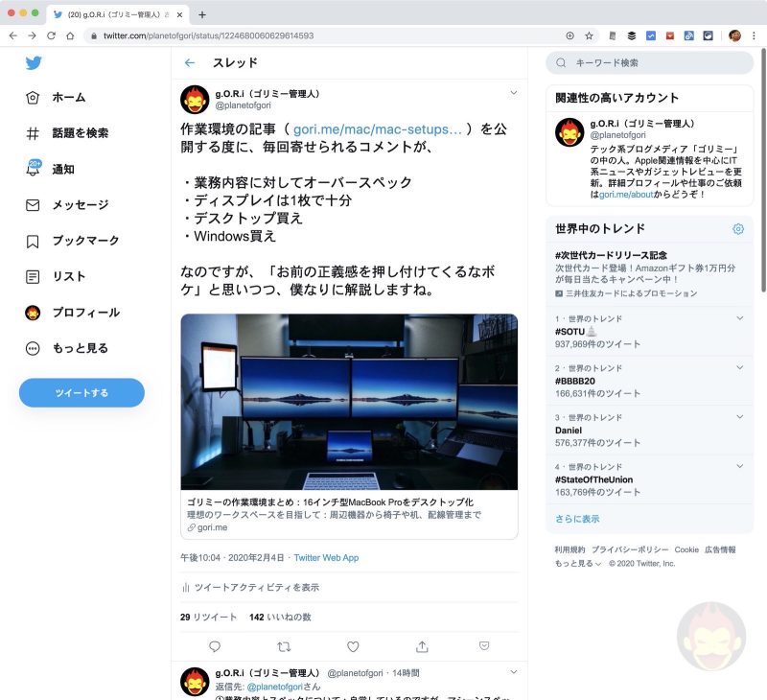Image resolution: width=767 pixels, height=700 pixels.
Task: Click the back arrow next to スレッド
Action: [x=190, y=62]
